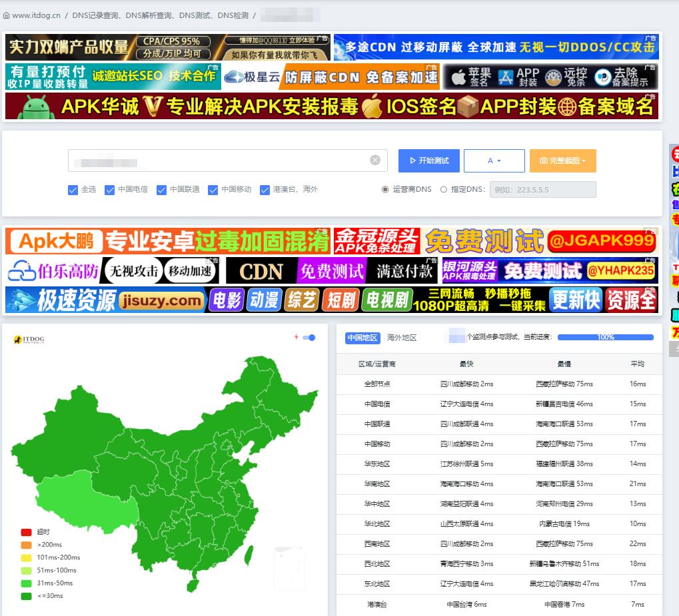The image size is (679, 616).
Task: Click the home icon beside www.itdog.cn
Action: [7, 15]
